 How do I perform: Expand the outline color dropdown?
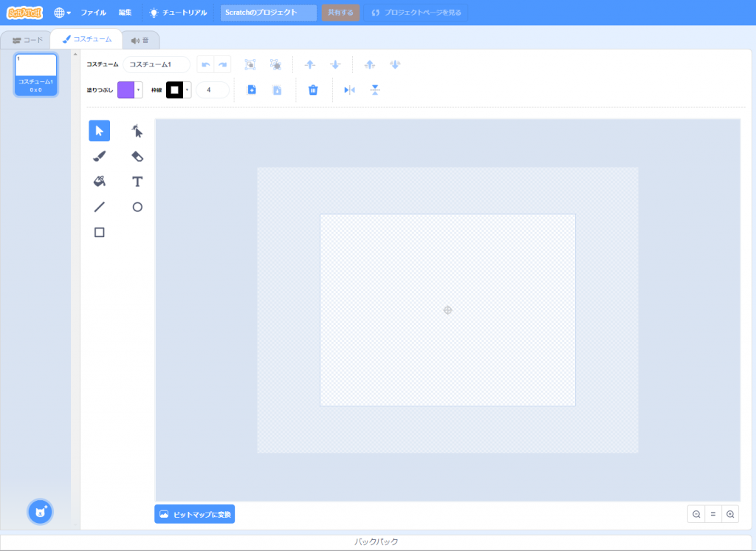coord(188,90)
